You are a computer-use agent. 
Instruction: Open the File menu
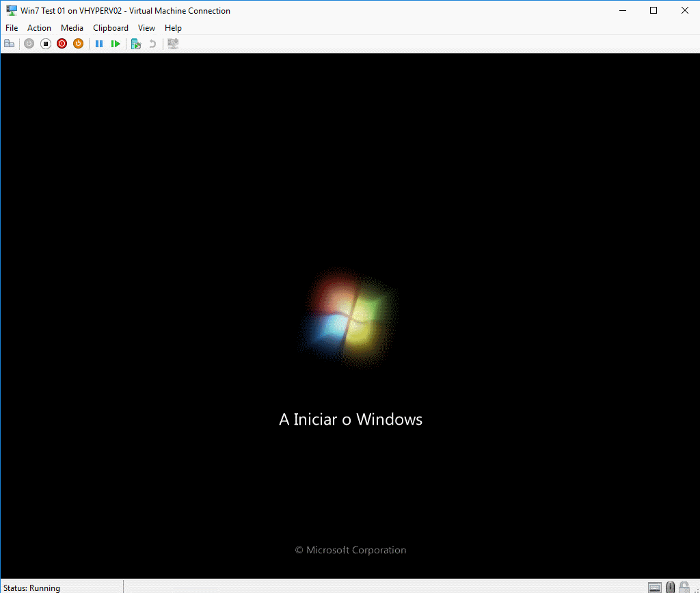point(12,27)
